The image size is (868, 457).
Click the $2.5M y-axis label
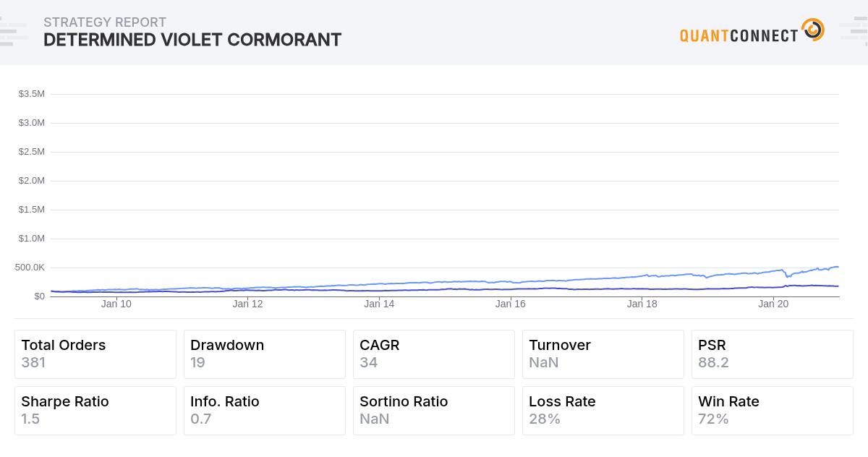[x=32, y=152]
